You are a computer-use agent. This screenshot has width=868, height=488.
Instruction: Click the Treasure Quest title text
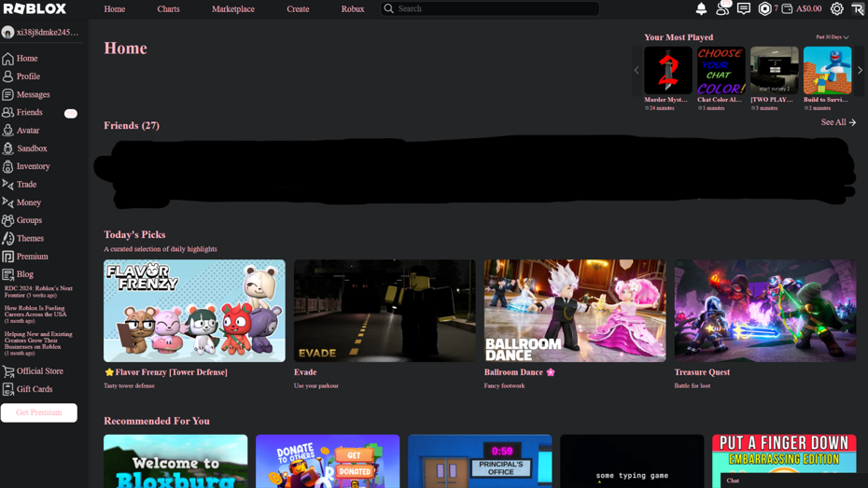tap(702, 372)
